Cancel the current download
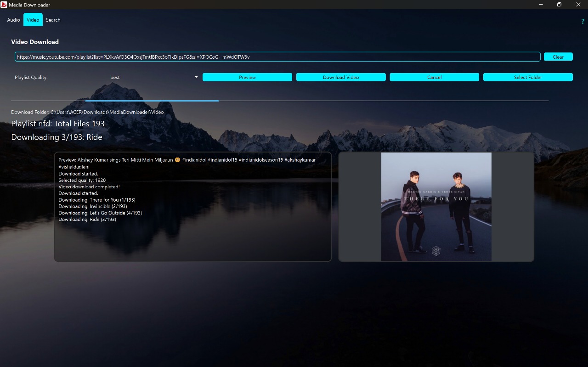Screen dimensions: 588x367 [x=434, y=77]
